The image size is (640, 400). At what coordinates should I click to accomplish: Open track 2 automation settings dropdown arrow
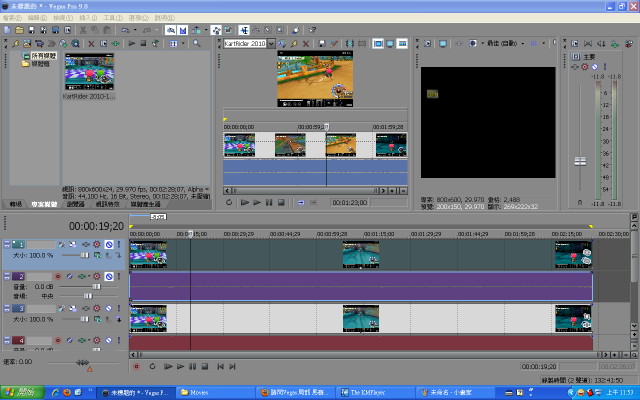pos(89,276)
